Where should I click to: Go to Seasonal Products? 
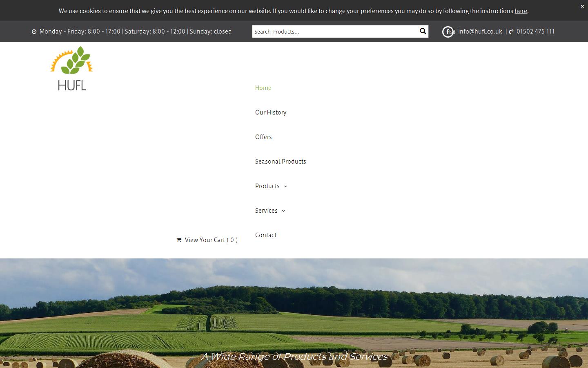coord(281,161)
